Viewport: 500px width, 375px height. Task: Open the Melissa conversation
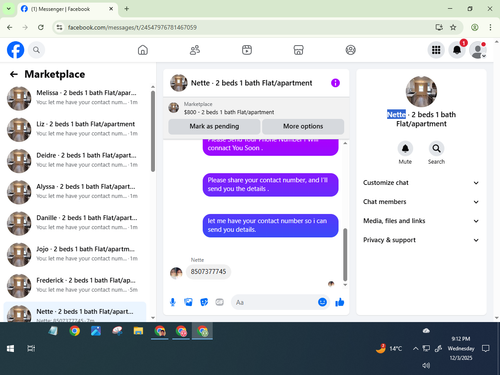pyautogui.click(x=75, y=98)
